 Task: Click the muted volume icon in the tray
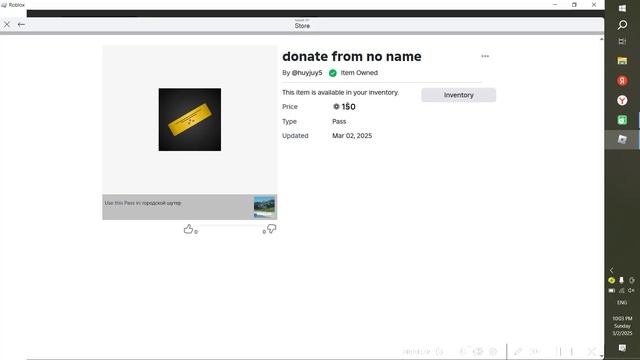[x=631, y=291]
